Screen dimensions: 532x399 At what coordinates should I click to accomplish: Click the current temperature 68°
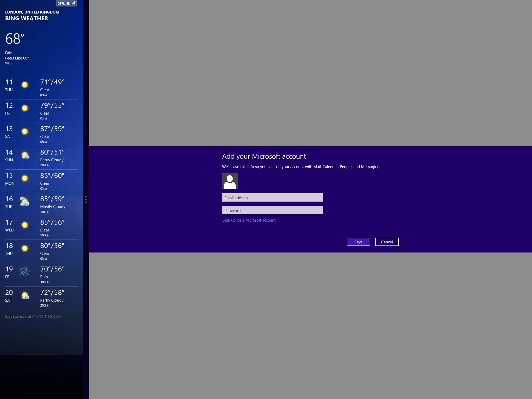(15, 39)
